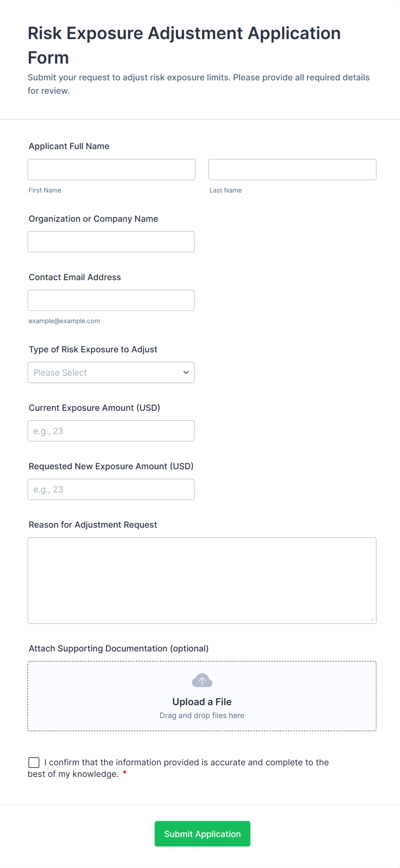Focus the First Name field
Image resolution: width=400 pixels, height=868 pixels.
point(111,170)
